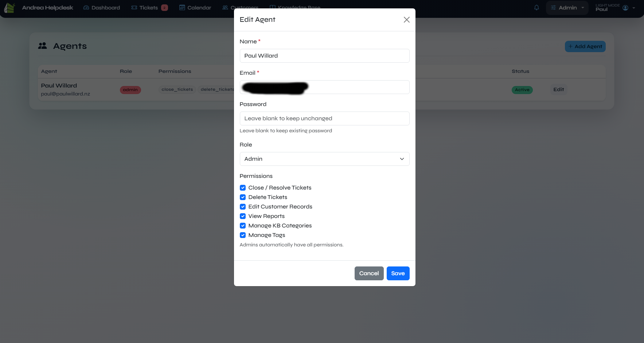Image resolution: width=644 pixels, height=343 pixels.
Task: Click into the Password input field
Action: (324, 118)
